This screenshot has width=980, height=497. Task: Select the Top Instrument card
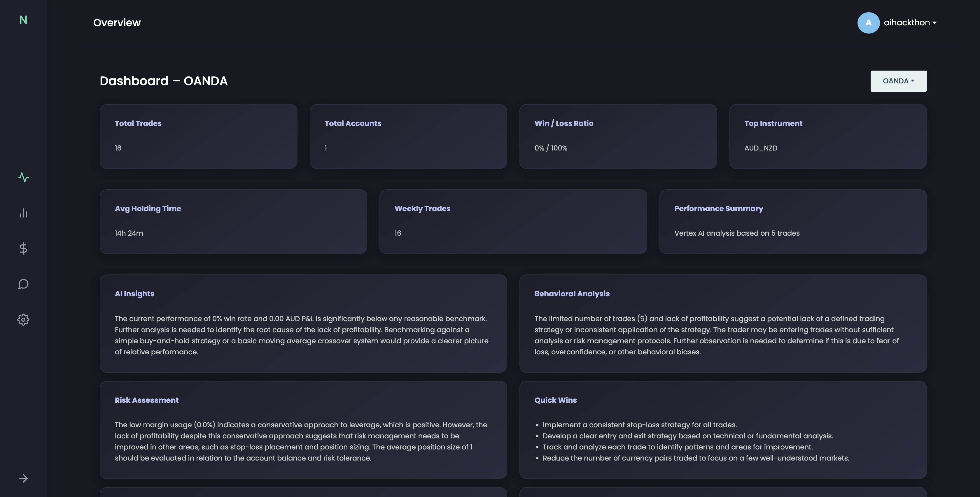point(828,136)
